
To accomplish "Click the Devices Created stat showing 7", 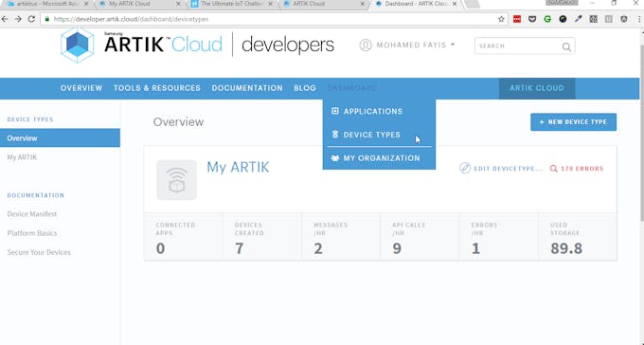I will (x=262, y=237).
